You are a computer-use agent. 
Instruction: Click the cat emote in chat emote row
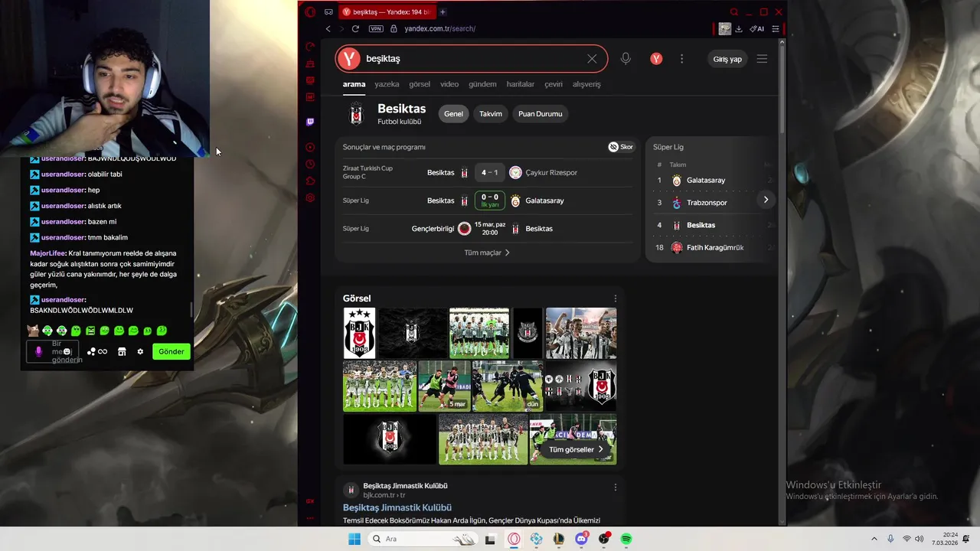33,331
